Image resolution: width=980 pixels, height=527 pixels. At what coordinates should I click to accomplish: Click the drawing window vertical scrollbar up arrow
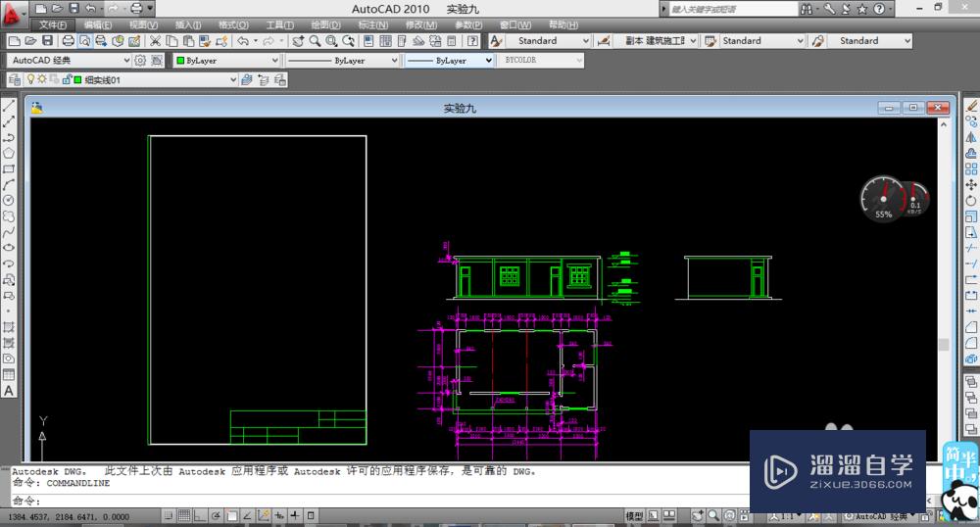pyautogui.click(x=944, y=124)
